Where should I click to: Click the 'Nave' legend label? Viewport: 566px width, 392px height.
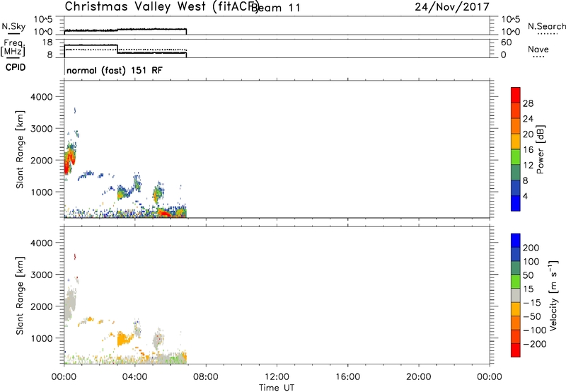coord(538,49)
